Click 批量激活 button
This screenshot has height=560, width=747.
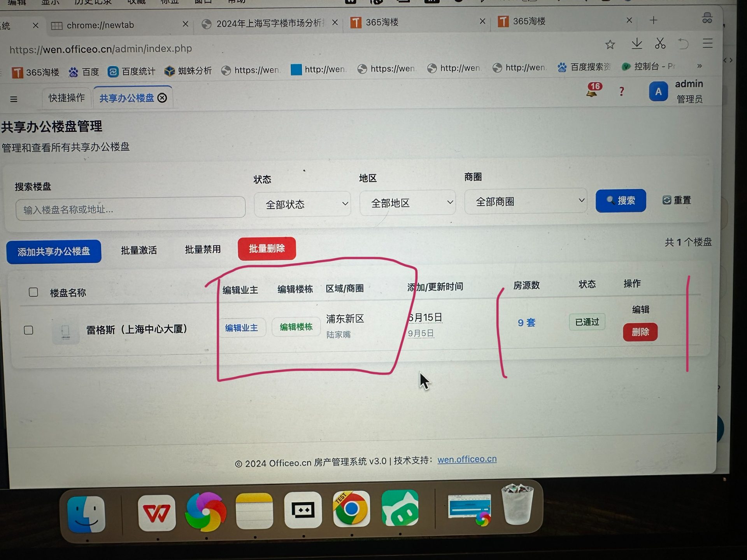click(139, 250)
